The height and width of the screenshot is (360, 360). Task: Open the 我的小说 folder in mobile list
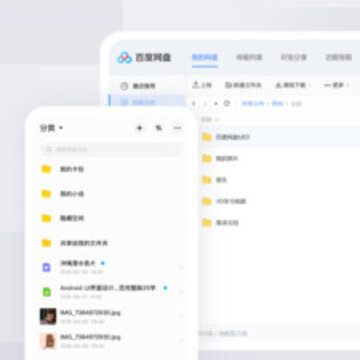(x=111, y=194)
